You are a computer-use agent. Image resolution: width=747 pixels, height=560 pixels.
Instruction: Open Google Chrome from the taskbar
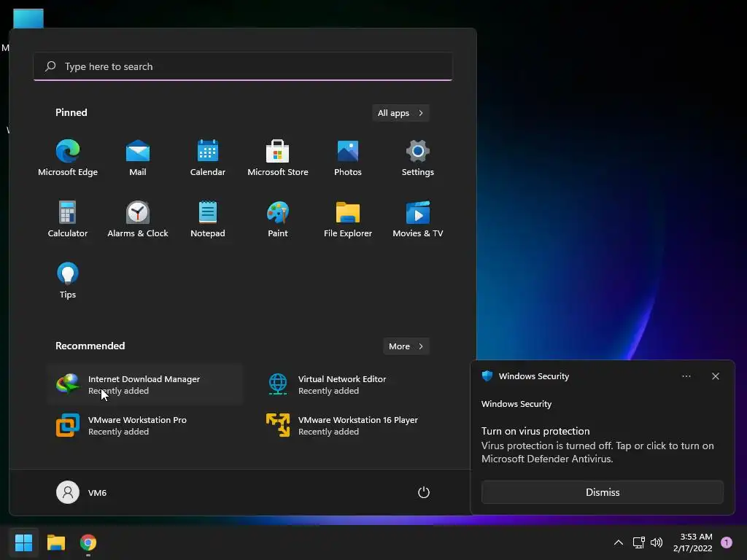tap(88, 542)
